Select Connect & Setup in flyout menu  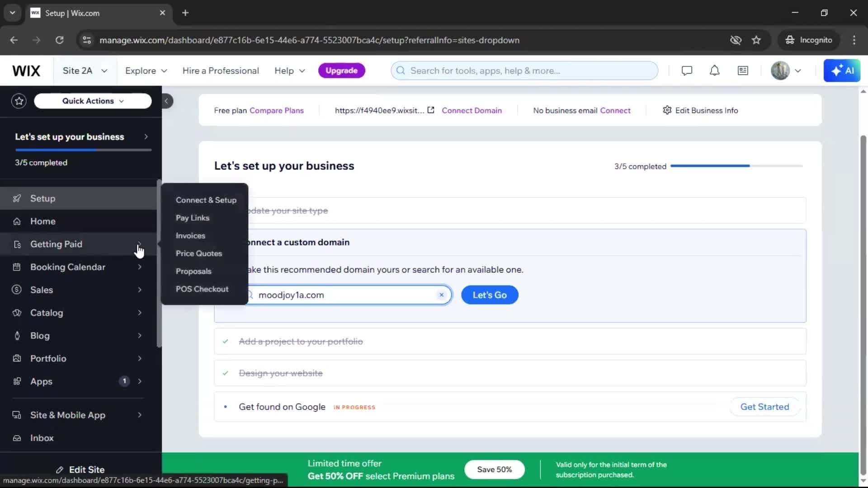point(206,200)
